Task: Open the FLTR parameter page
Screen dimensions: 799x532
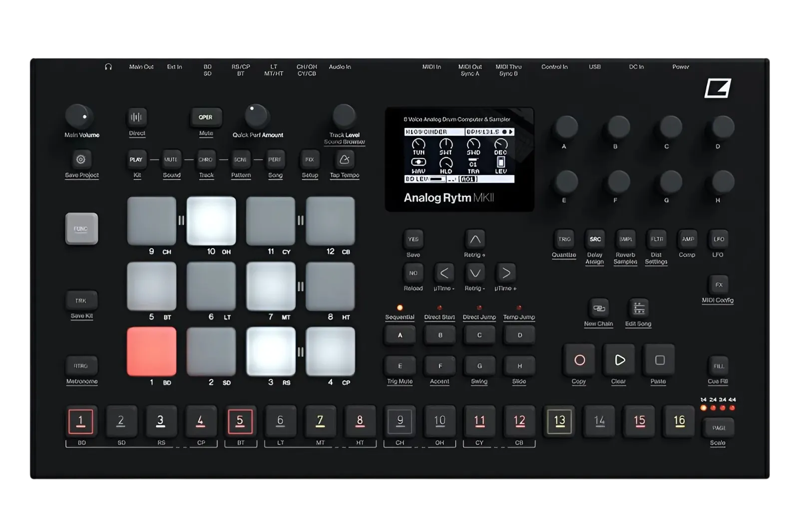Action: 657,240
